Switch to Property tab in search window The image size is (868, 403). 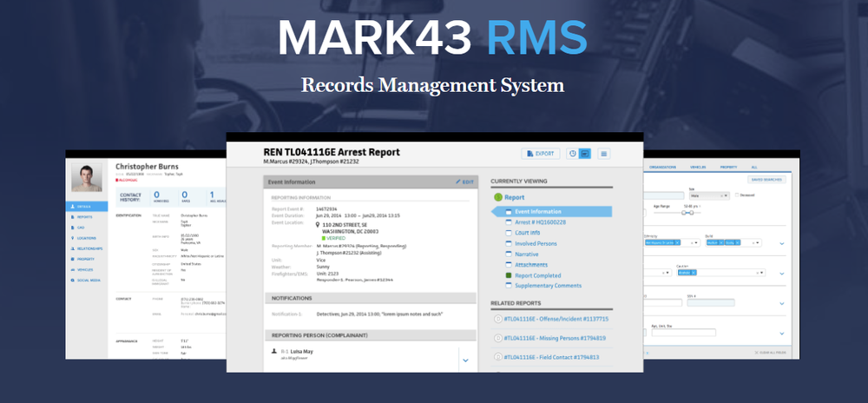728,167
